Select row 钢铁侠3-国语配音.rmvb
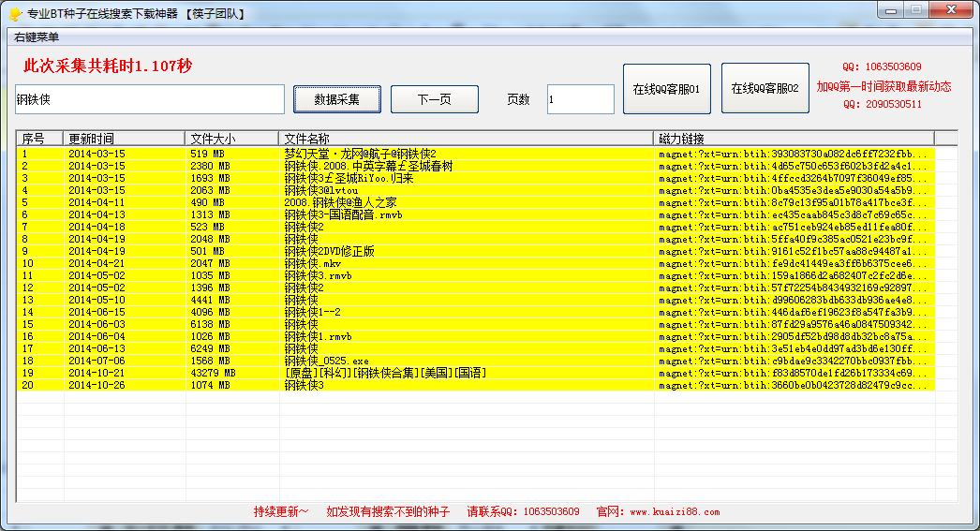 coord(476,214)
